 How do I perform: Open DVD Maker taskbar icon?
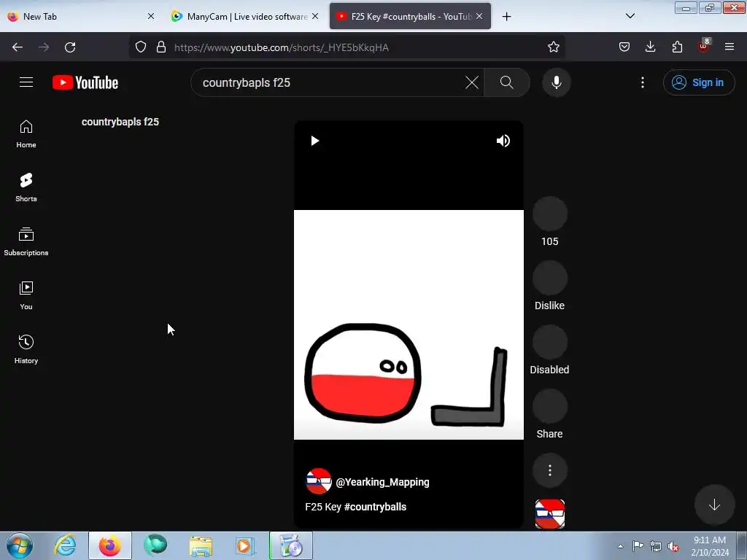coord(290,545)
